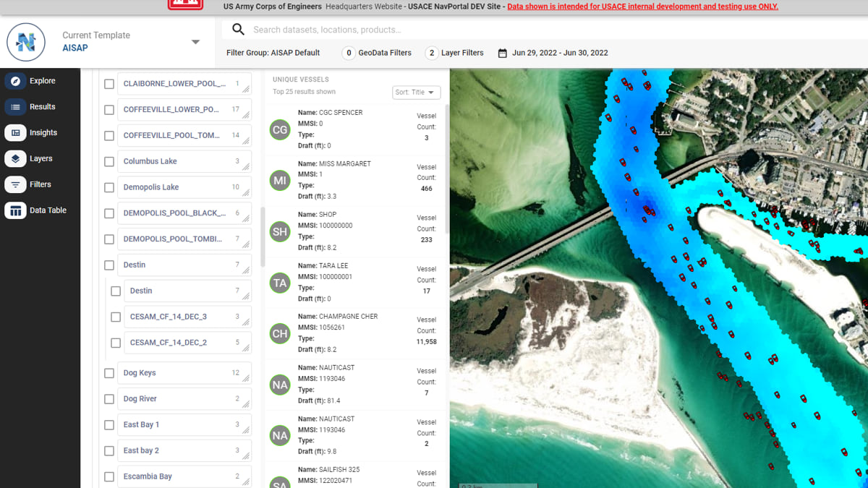The image size is (868, 488).
Task: Open the Results list icon
Action: (15, 107)
